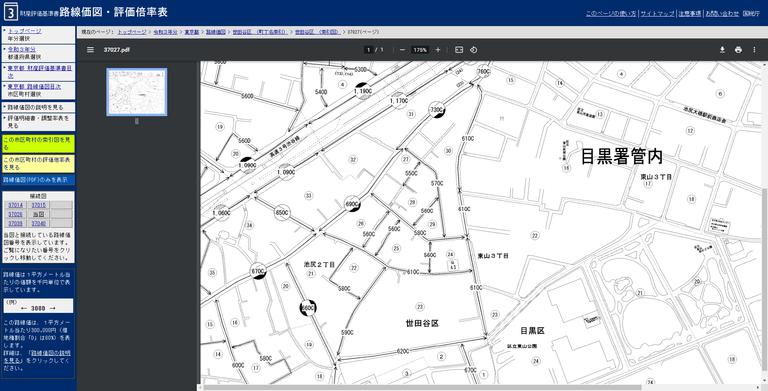Click the 1,190C circled route value
The image size is (768, 391).
(x=363, y=91)
